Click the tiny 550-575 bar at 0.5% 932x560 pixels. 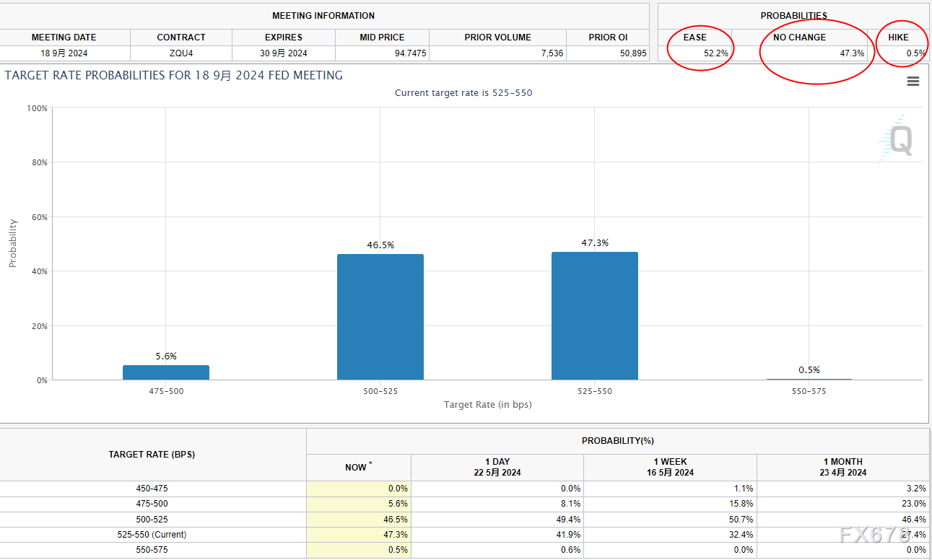coord(809,379)
